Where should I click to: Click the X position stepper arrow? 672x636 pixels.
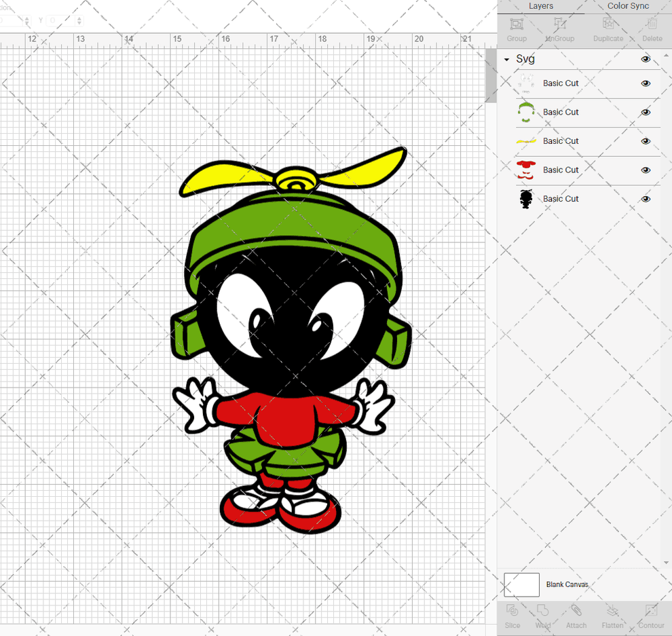click(27, 20)
